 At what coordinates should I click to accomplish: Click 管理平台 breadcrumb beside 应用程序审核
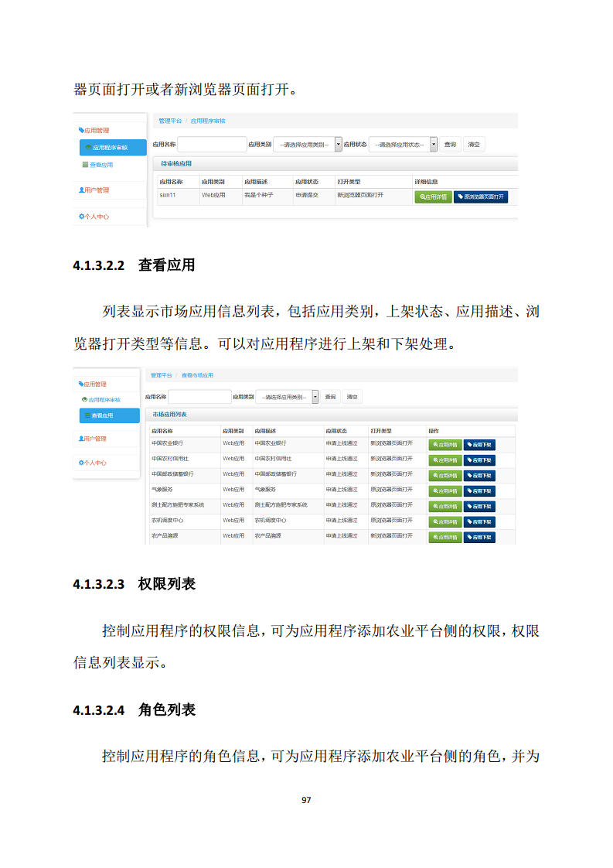(170, 121)
